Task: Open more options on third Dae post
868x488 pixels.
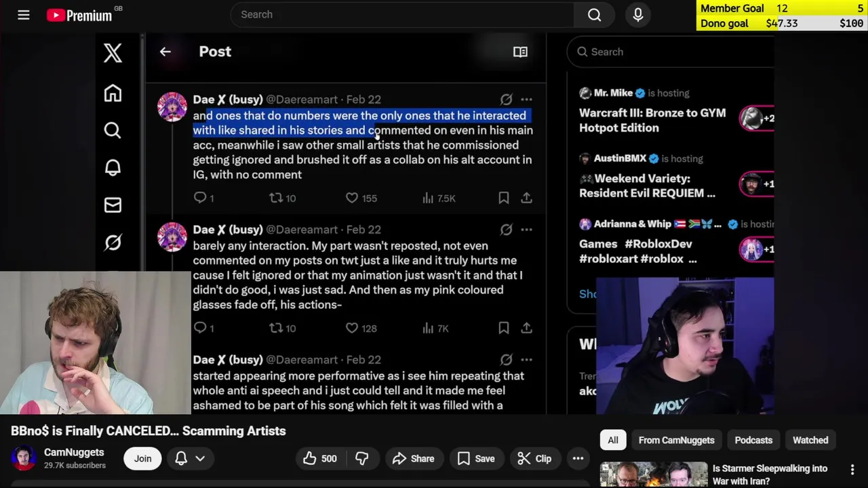Action: click(526, 359)
